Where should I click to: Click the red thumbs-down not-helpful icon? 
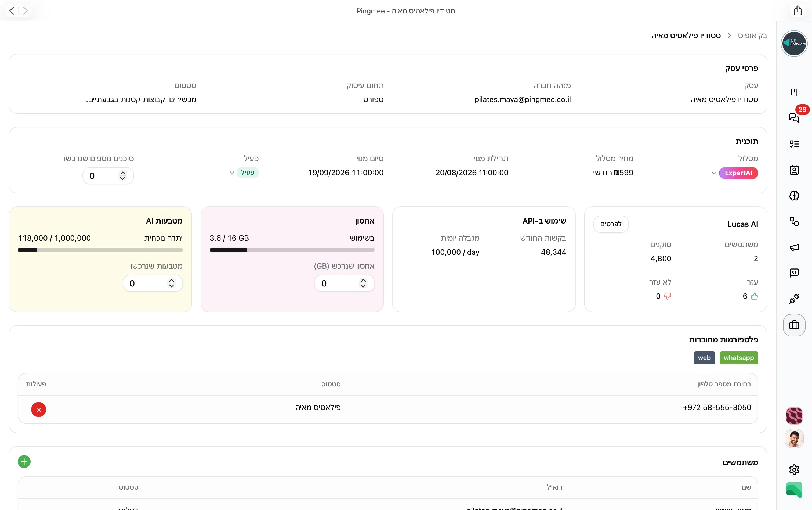(667, 296)
